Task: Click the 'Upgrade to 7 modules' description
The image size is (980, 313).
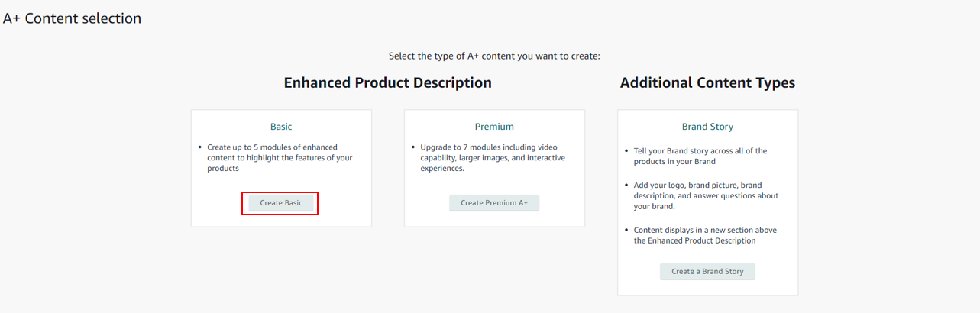Action: coord(493,158)
